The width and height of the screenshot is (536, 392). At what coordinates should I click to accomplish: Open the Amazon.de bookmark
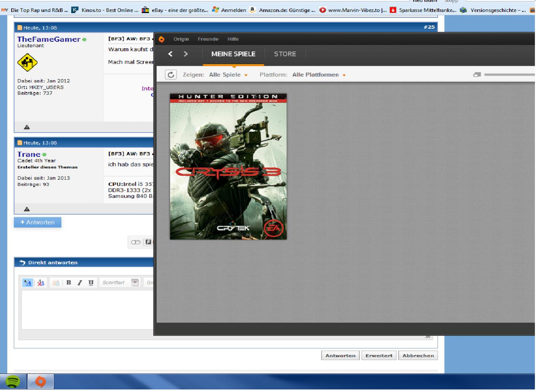(283, 10)
